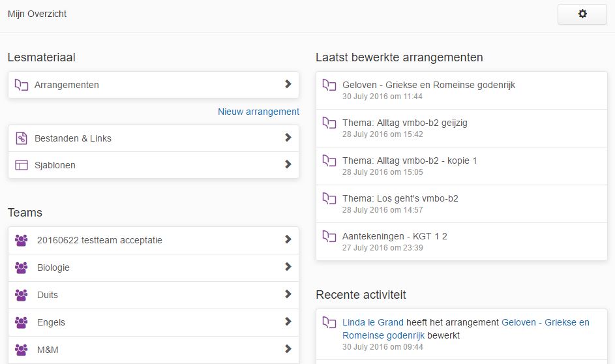The height and width of the screenshot is (364, 615).
Task: Expand the Arrangementen row chevron
Action: point(288,84)
